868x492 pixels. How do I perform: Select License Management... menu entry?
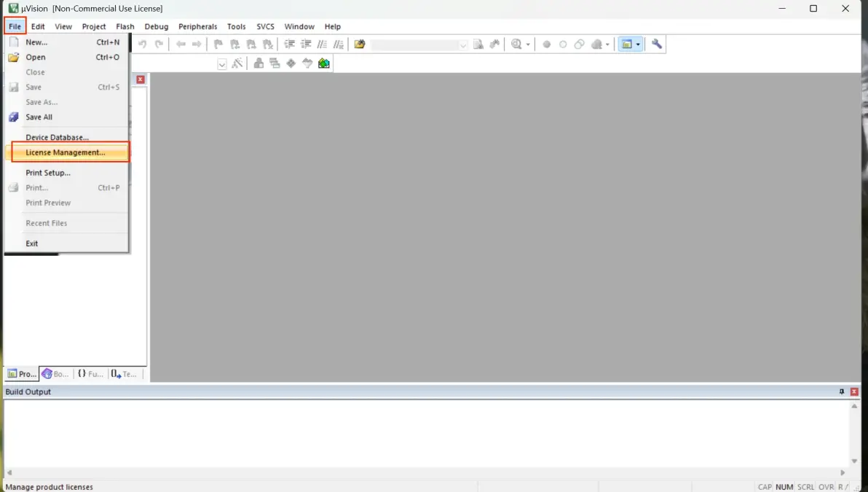pyautogui.click(x=66, y=152)
